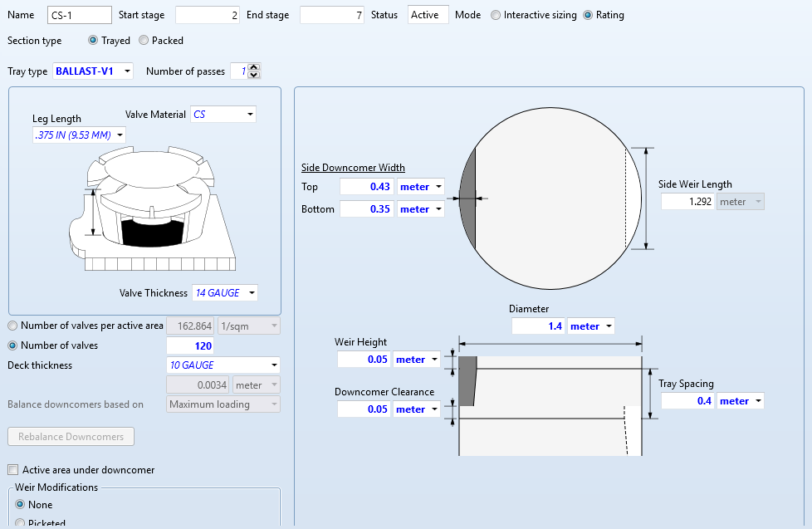Open the Tray type BALLAST-V1 dropdown

(x=127, y=71)
